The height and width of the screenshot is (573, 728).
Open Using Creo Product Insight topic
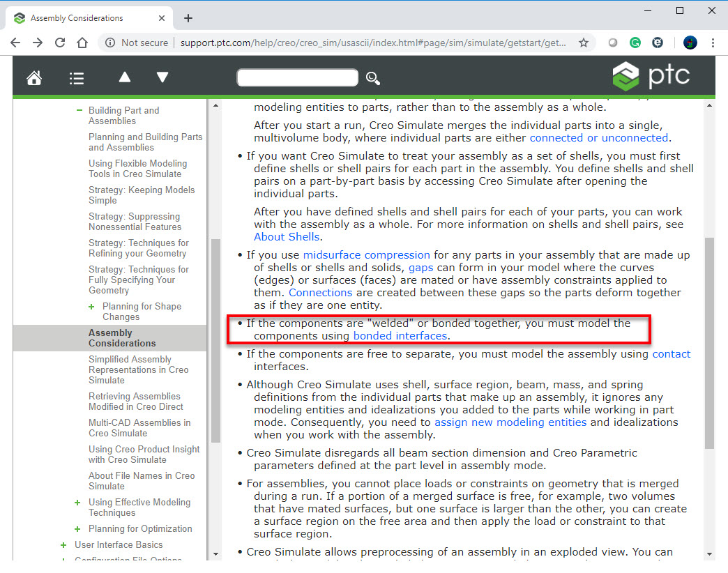pos(144,454)
